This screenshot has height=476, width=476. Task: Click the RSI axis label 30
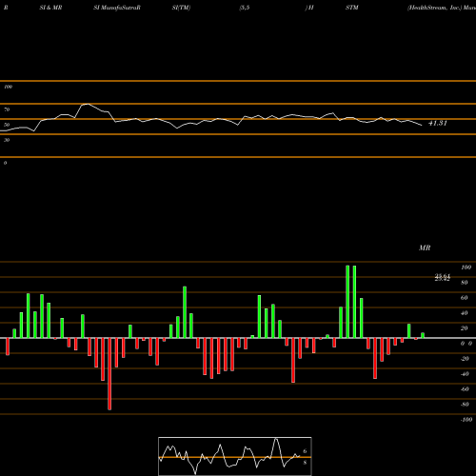coord(7,140)
